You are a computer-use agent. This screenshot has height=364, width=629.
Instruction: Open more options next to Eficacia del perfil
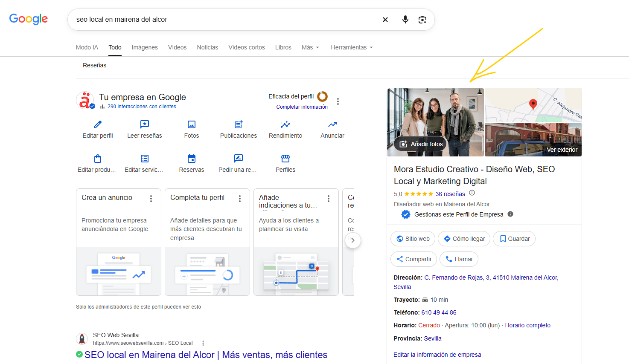point(338,101)
